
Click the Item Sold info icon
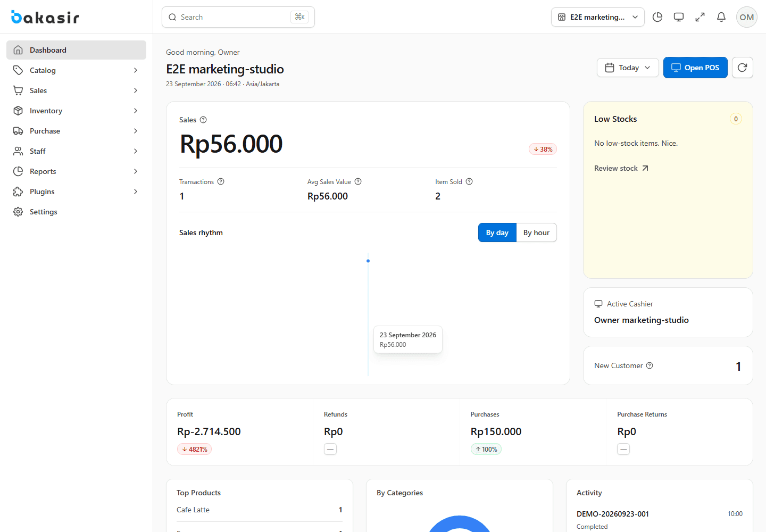[469, 181]
